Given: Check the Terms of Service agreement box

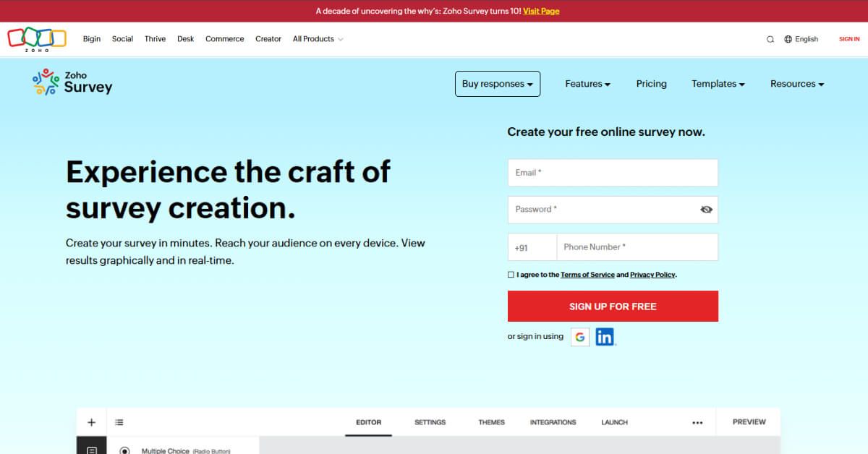Looking at the screenshot, I should coord(511,275).
